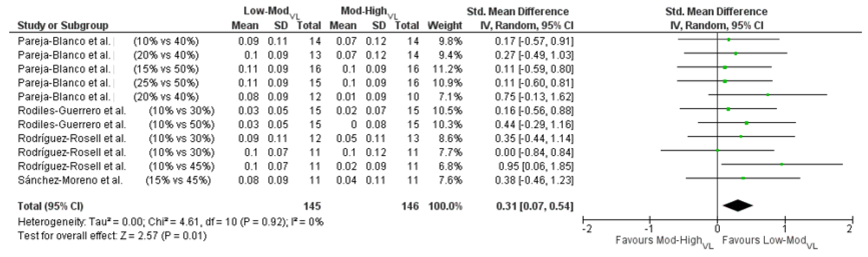Click the Test for overall effect line
868x257 pixels.
pyautogui.click(x=112, y=236)
